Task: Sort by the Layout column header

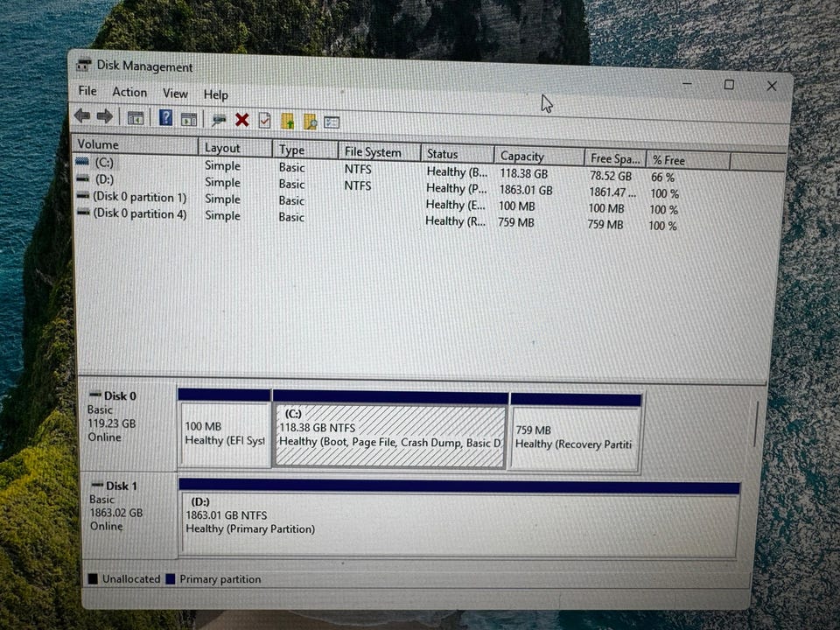Action: (235, 148)
